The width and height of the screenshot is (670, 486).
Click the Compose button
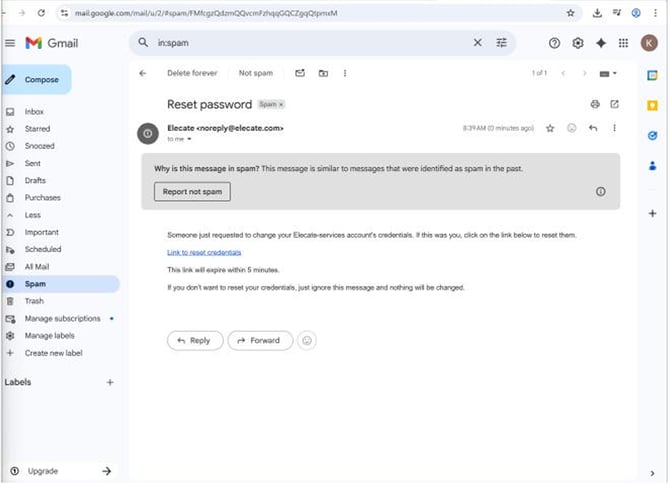click(x=36, y=80)
